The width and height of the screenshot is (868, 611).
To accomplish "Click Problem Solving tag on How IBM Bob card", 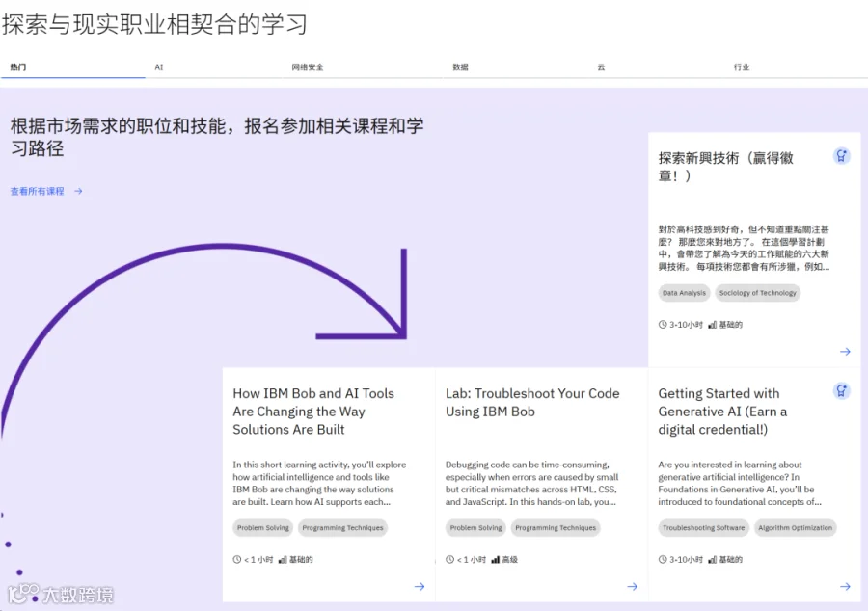I will (263, 528).
